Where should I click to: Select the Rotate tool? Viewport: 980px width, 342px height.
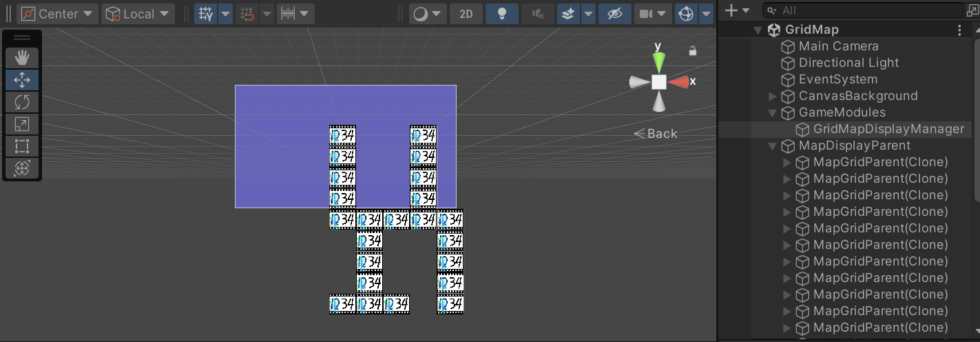point(22,102)
